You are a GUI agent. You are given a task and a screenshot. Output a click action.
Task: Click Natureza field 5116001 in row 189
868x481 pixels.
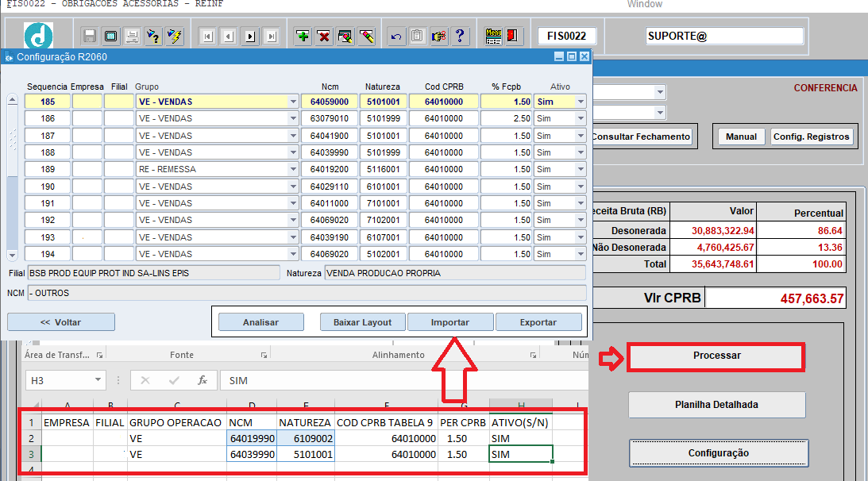[x=383, y=169]
